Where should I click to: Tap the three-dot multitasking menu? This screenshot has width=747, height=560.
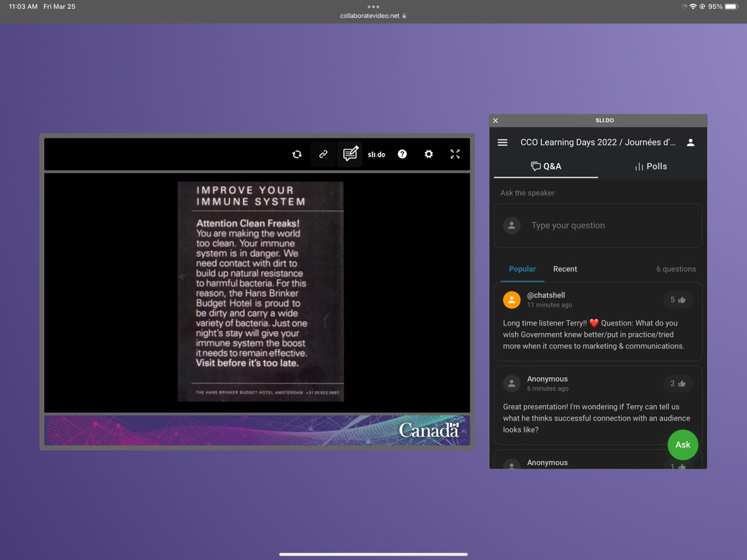click(374, 6)
